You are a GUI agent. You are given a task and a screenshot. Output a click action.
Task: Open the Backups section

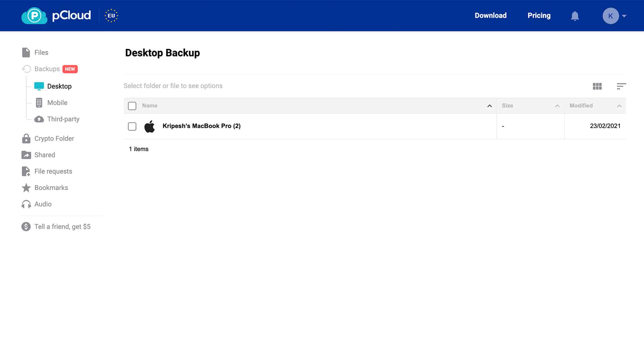coord(47,69)
